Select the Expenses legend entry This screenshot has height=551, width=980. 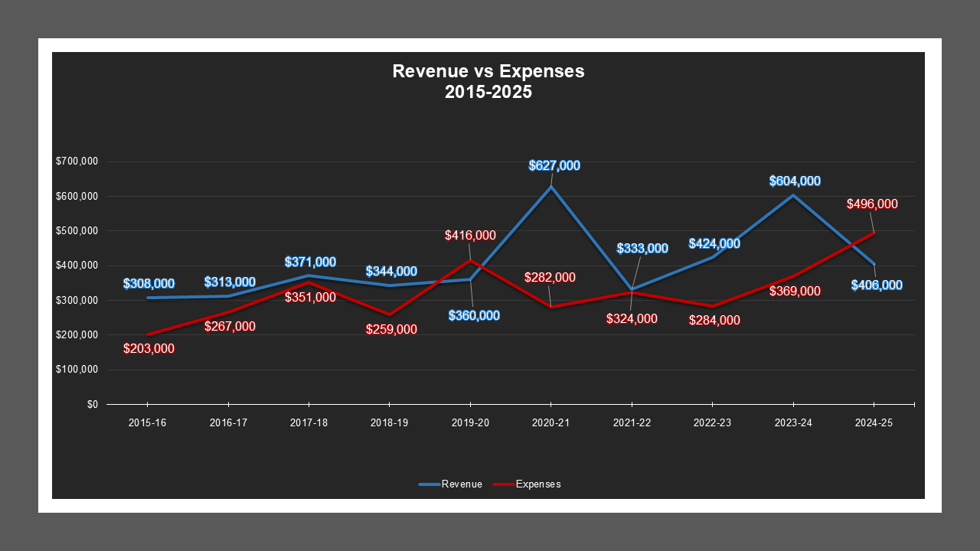(x=538, y=484)
